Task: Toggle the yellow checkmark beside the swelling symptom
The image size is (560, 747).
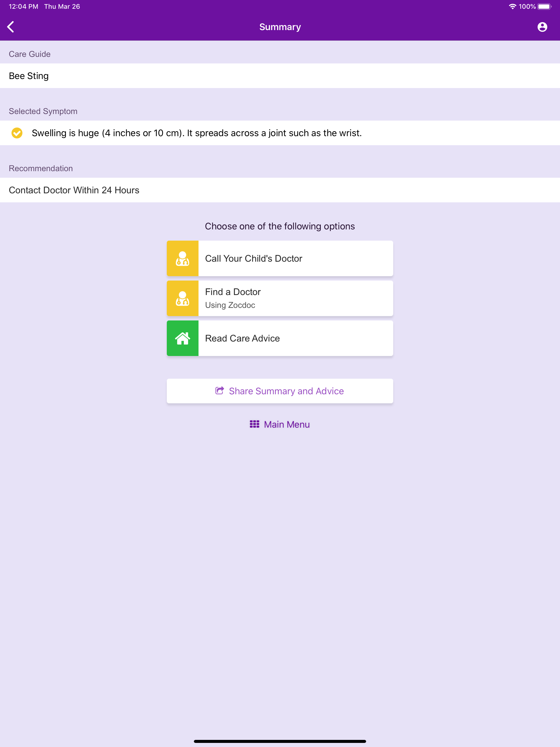Action: [x=17, y=133]
